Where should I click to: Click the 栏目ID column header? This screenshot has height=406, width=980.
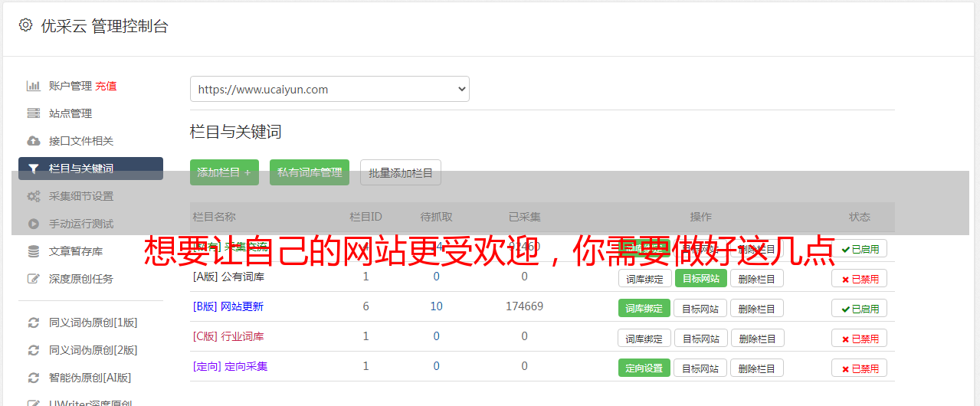coord(365,217)
